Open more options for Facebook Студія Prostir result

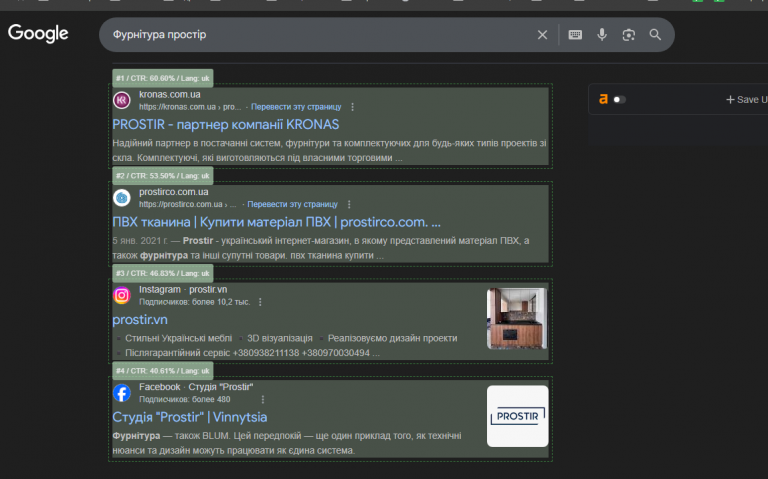click(x=263, y=399)
